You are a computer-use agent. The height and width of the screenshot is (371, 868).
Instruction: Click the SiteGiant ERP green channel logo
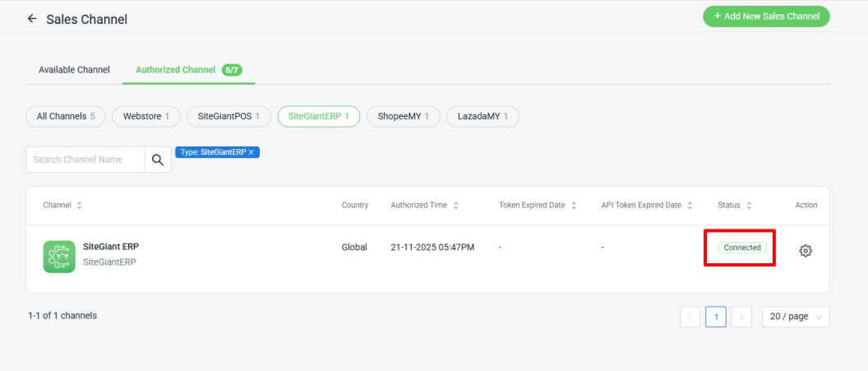59,256
